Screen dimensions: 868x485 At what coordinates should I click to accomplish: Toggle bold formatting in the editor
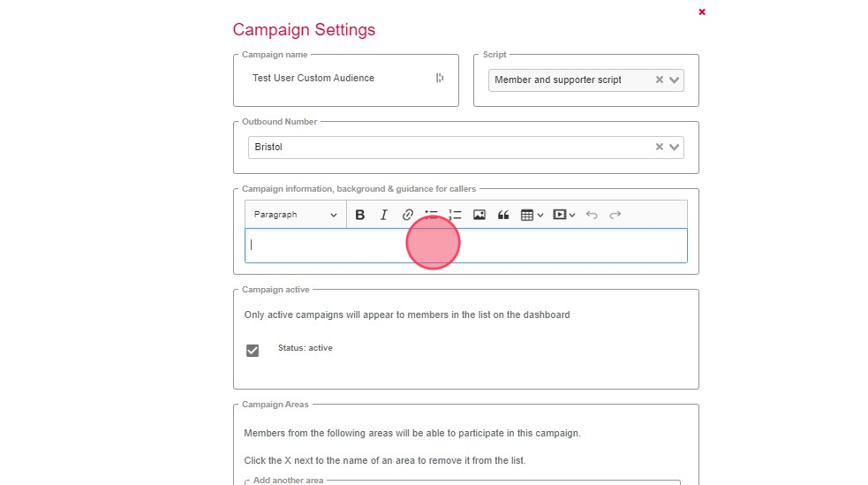pos(360,215)
